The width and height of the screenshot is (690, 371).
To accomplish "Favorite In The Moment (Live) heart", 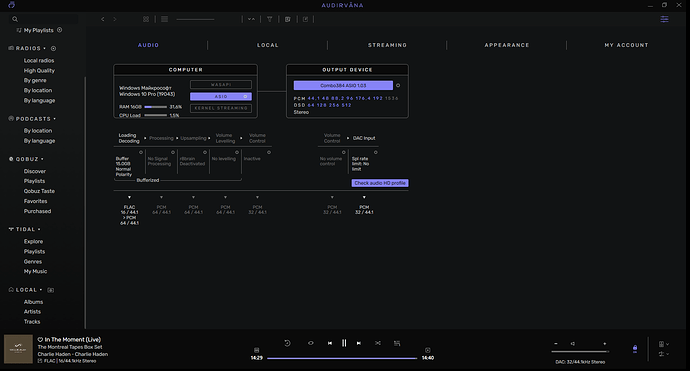I will tap(40, 339).
